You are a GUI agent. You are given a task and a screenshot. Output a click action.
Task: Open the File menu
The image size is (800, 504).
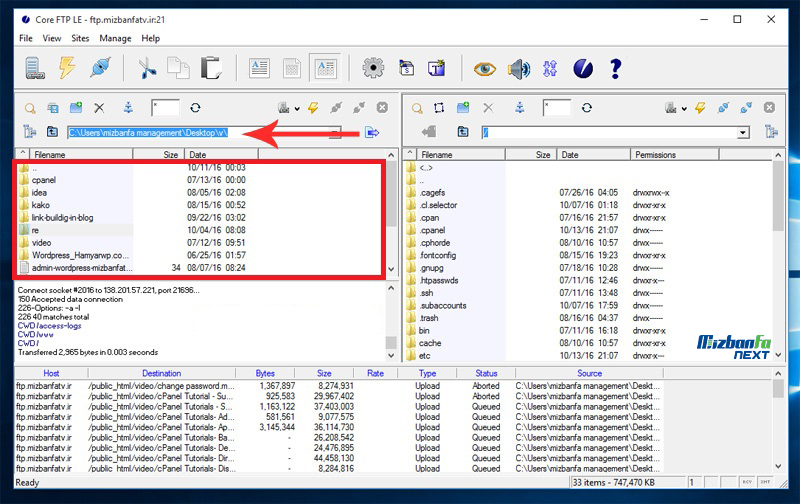pyautogui.click(x=26, y=38)
